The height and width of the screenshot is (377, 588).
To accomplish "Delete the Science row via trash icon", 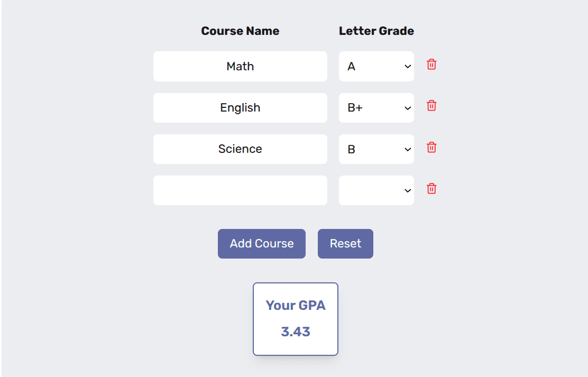I will click(x=431, y=148).
